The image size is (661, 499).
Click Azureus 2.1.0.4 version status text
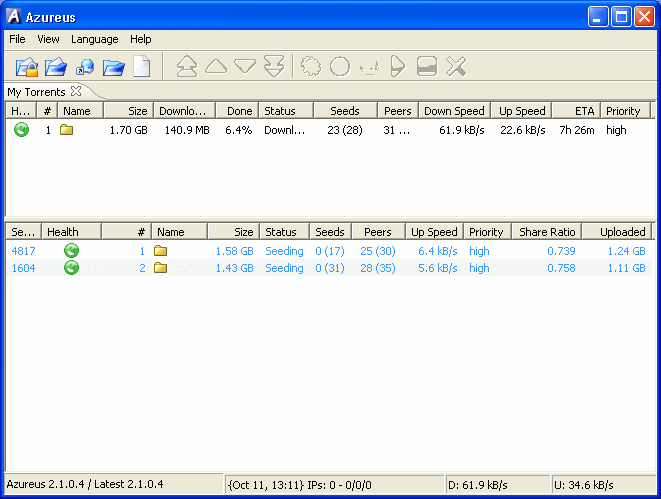tap(85, 484)
